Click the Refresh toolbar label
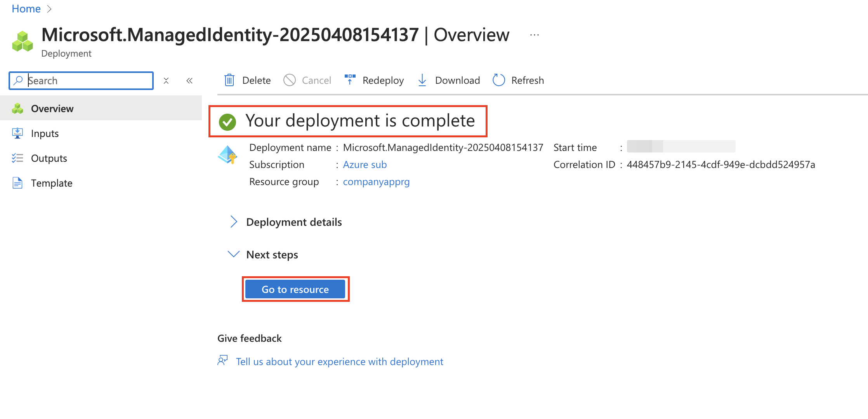The image size is (868, 419). [528, 80]
